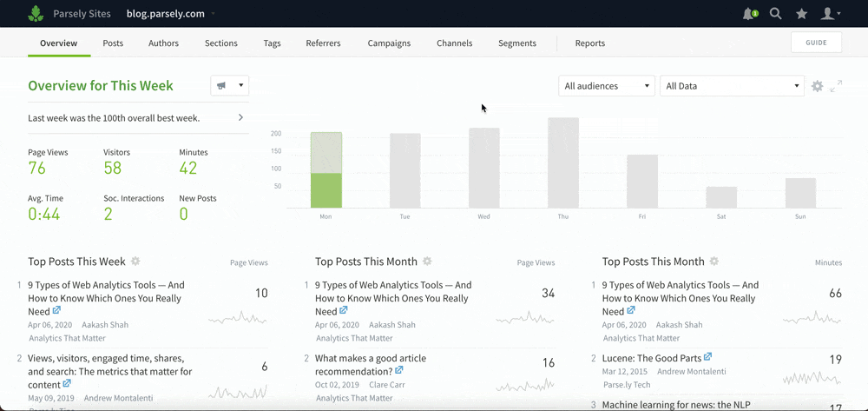The image size is (868, 411).
Task: Open the All audiences dropdown
Action: point(607,86)
